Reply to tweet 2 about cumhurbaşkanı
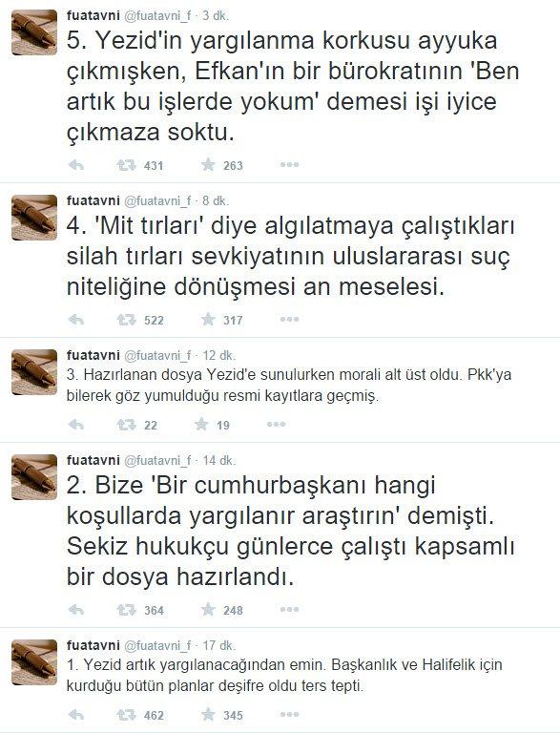Image resolution: width=560 pixels, height=733 pixels. tap(76, 610)
